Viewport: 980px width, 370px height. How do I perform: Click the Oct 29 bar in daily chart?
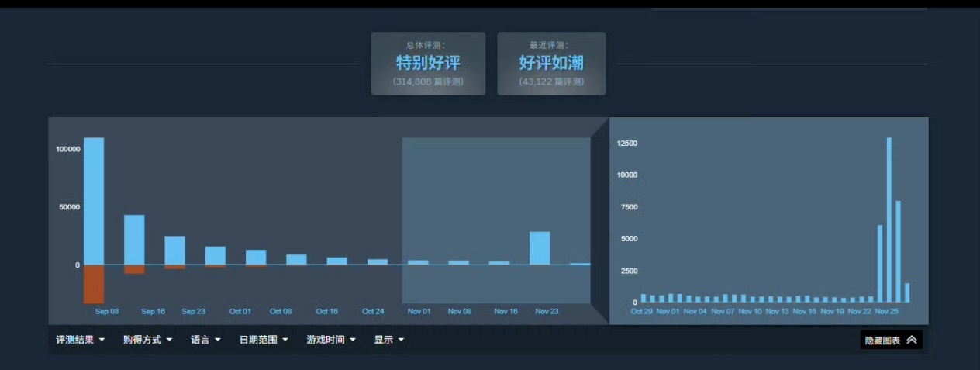point(644,298)
